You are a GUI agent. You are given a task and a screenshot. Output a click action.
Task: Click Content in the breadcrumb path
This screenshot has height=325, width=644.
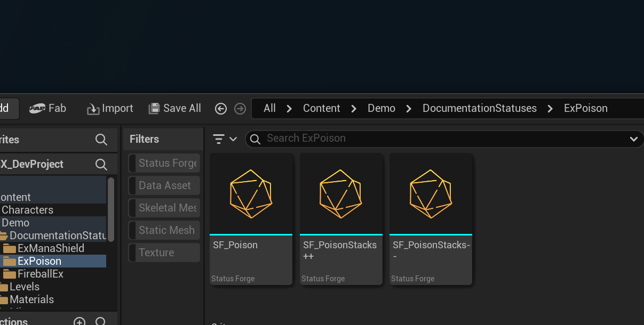click(x=321, y=108)
